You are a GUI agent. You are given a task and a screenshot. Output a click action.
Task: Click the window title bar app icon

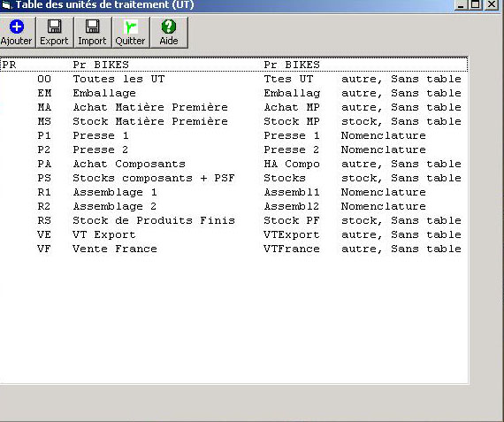click(x=6, y=5)
